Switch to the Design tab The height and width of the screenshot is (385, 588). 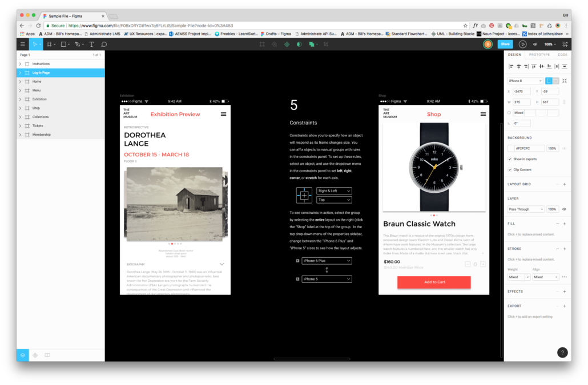(x=514, y=55)
